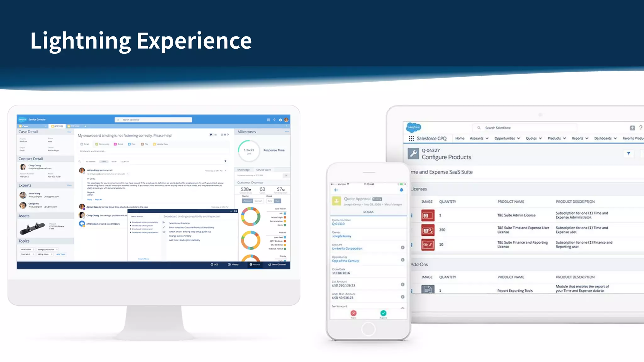The width and height of the screenshot is (644, 362).
Task: Open the app launcher grid in Salesforce CPQ
Action: [x=411, y=139]
